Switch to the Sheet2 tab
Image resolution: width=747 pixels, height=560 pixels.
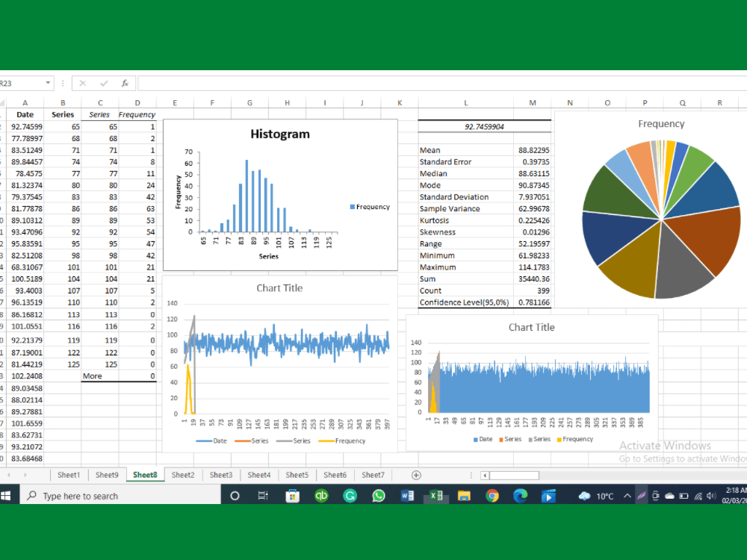point(183,474)
